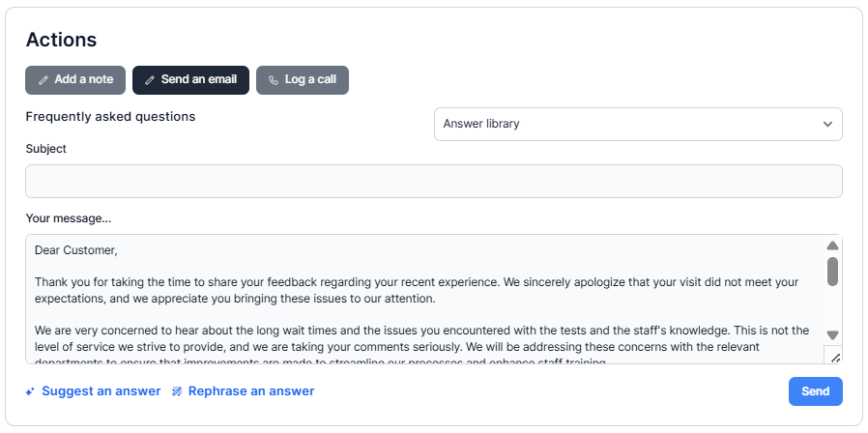Click the Frequently asked questions label
This screenshot has height=433, width=868.
[x=110, y=117]
